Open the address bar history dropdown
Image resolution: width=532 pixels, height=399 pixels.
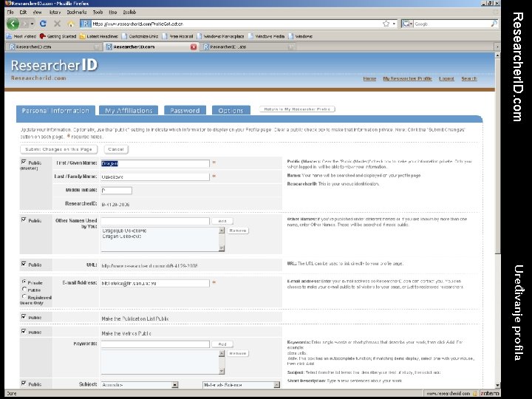click(x=394, y=24)
